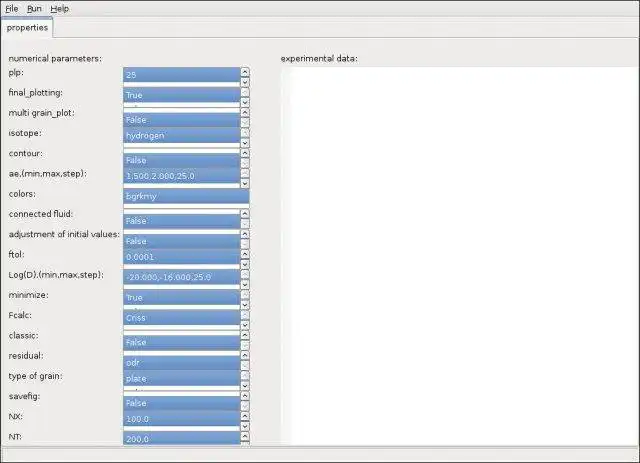The image size is (640, 463).
Task: Click the up arrow of the plp list
Action: pyautogui.click(x=245, y=72)
